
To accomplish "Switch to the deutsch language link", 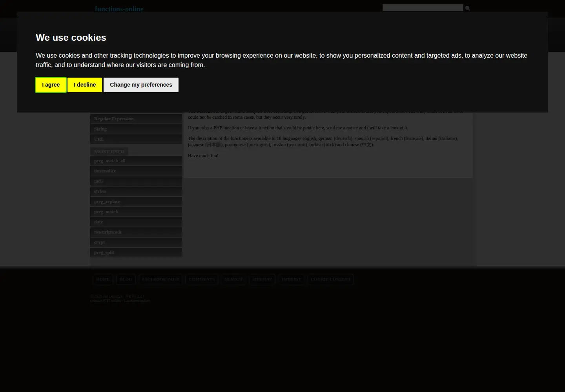I will (343, 138).
